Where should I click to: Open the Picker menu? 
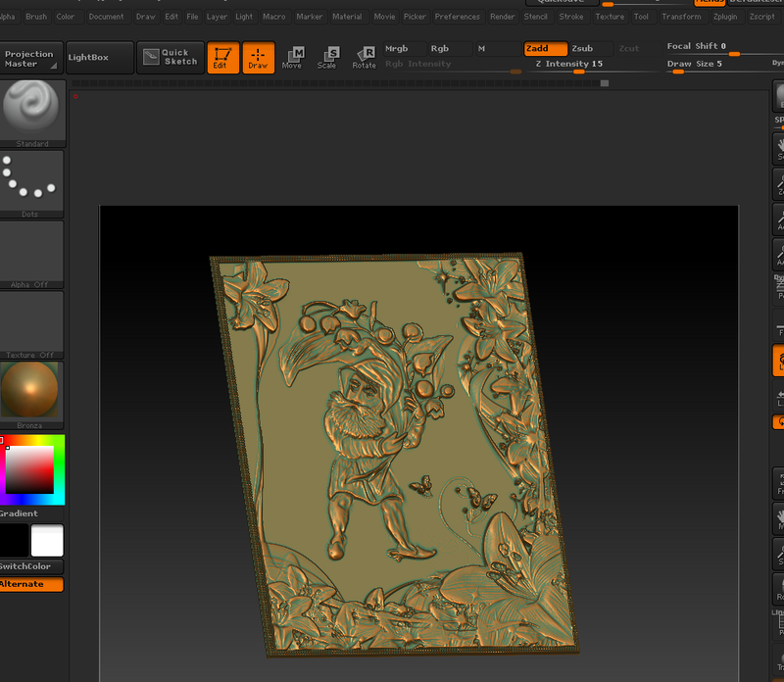point(415,17)
